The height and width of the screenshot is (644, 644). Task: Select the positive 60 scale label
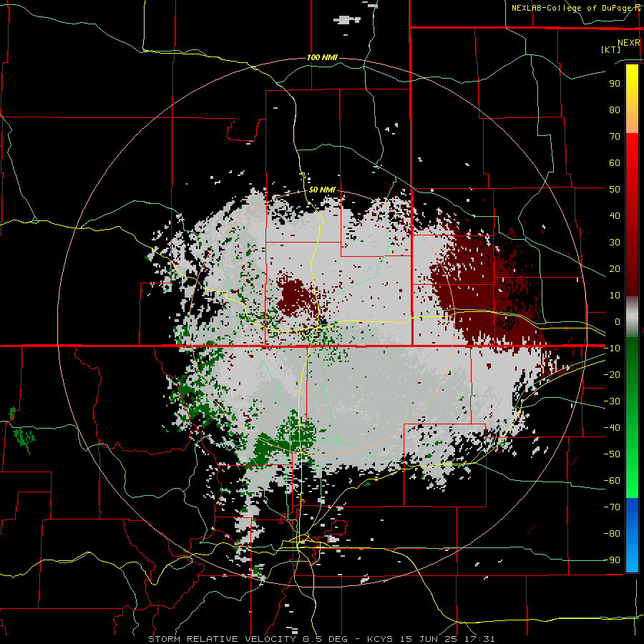615,162
